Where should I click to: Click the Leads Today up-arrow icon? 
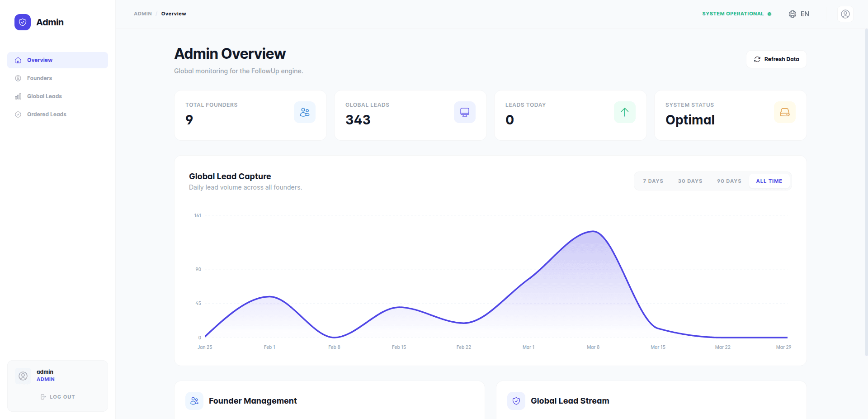pos(625,112)
